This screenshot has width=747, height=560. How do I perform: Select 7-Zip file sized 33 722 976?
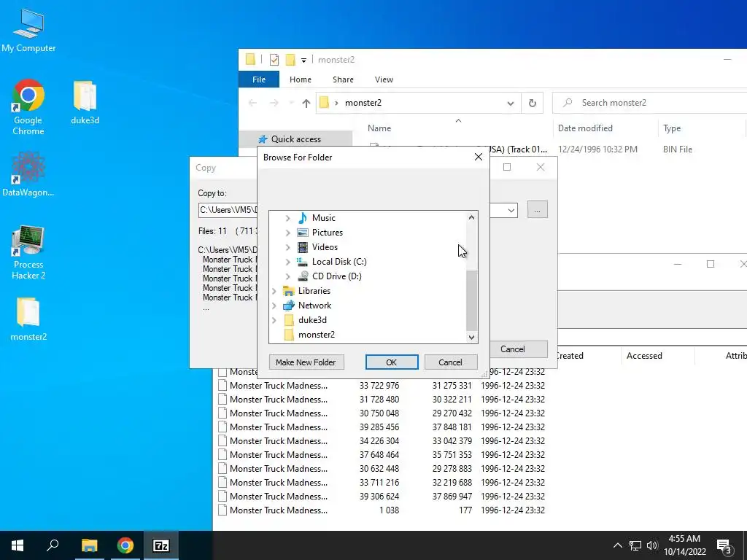381,386
